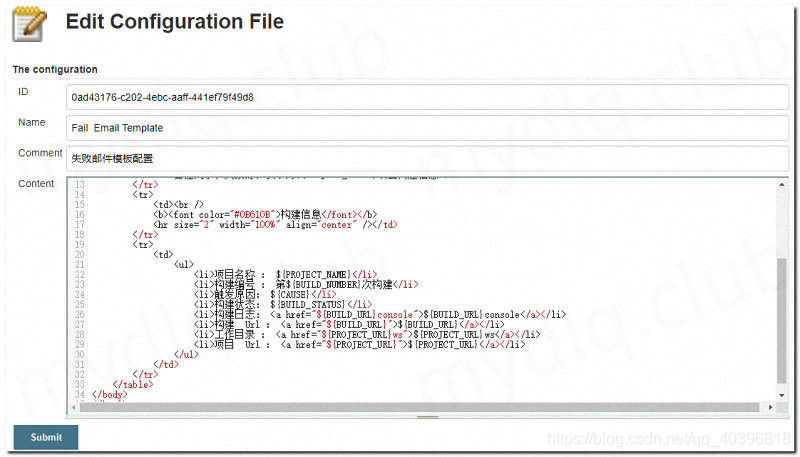Click the content editor scroll up arrow

point(782,185)
